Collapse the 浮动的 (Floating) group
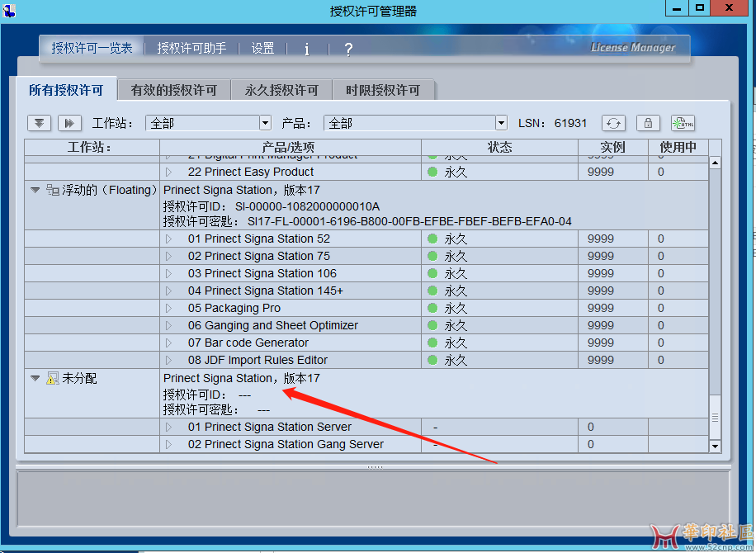756x553 pixels. pos(35,190)
